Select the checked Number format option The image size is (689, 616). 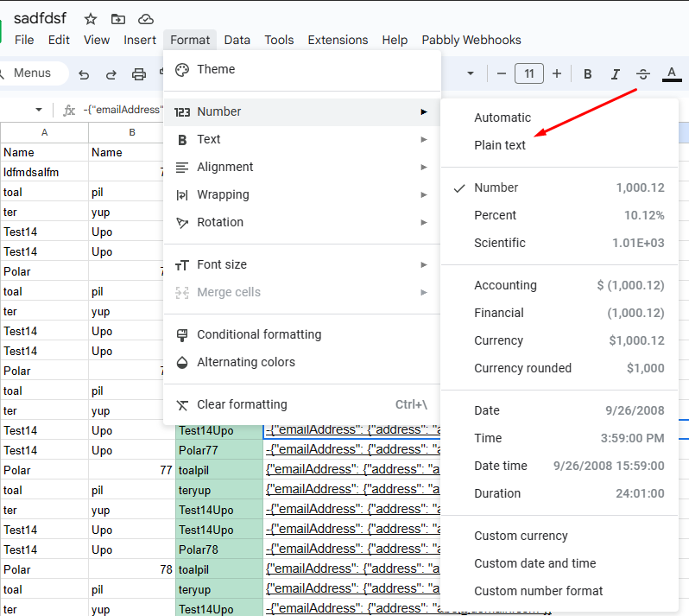tap(496, 187)
